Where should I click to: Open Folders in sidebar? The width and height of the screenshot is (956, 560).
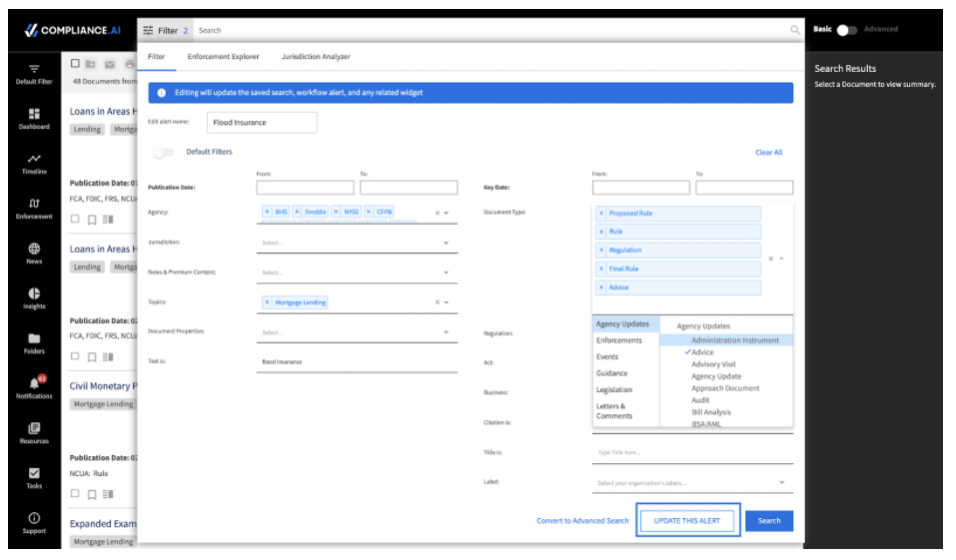[x=34, y=343]
